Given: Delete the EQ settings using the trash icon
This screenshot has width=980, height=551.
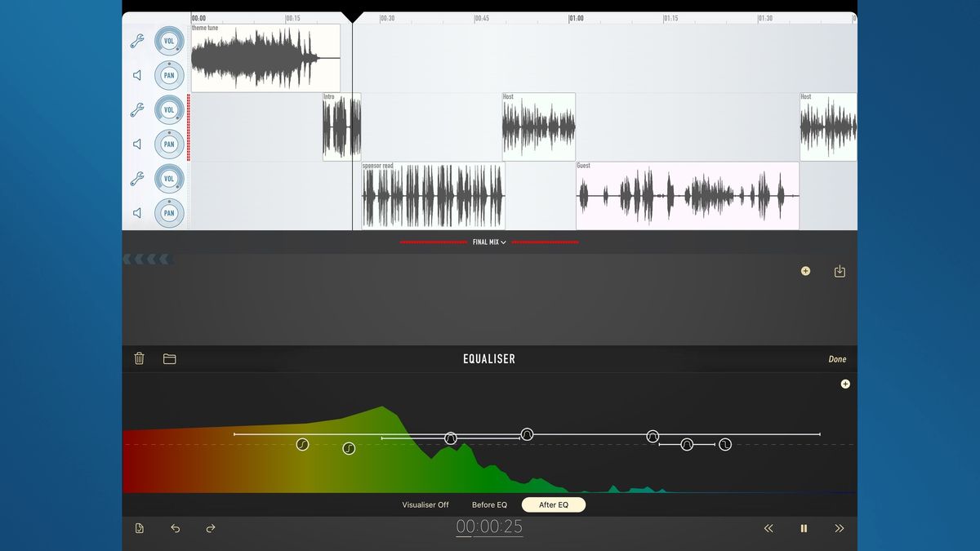Looking at the screenshot, I should pyautogui.click(x=139, y=358).
